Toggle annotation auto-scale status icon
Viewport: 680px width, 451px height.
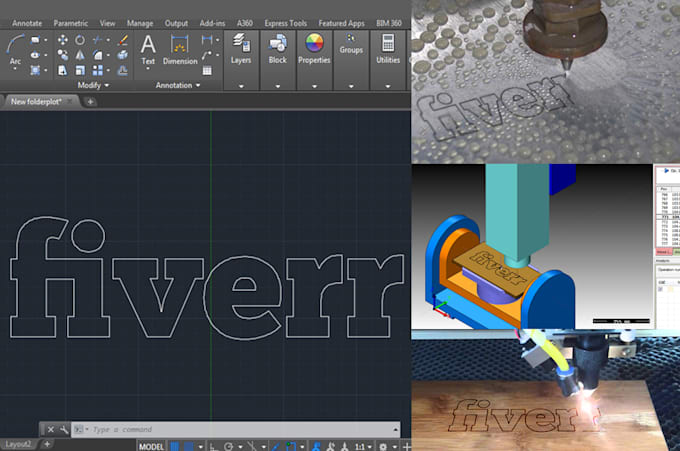point(330,446)
